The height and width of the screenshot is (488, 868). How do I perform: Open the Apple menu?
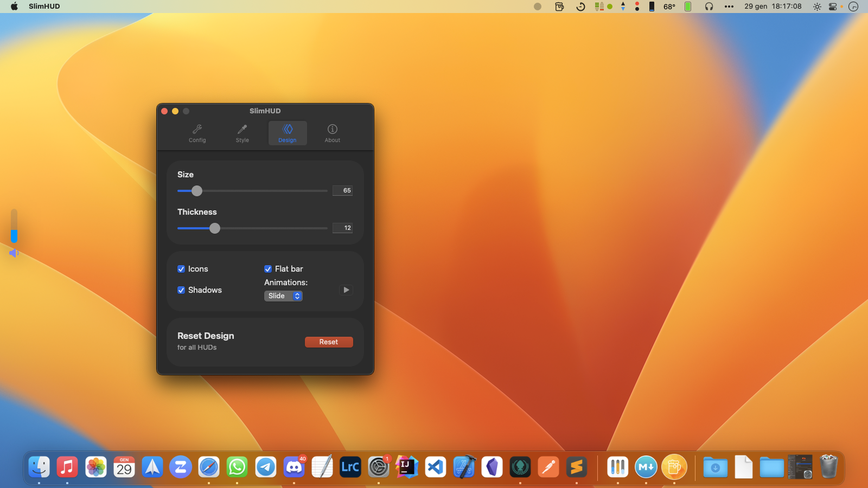(x=14, y=7)
